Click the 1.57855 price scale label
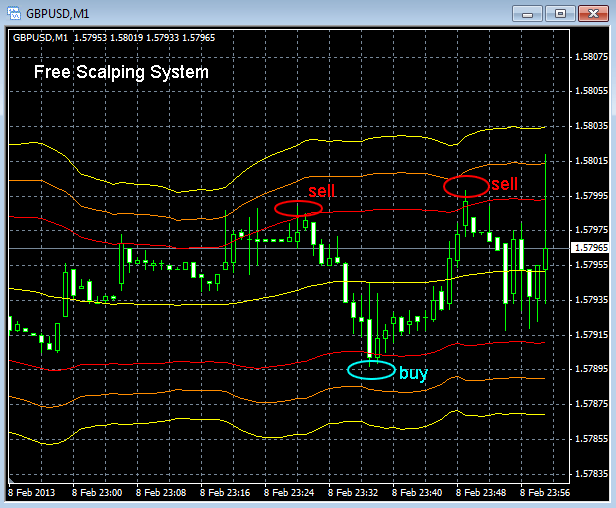The width and height of the screenshot is (616, 508). click(591, 438)
